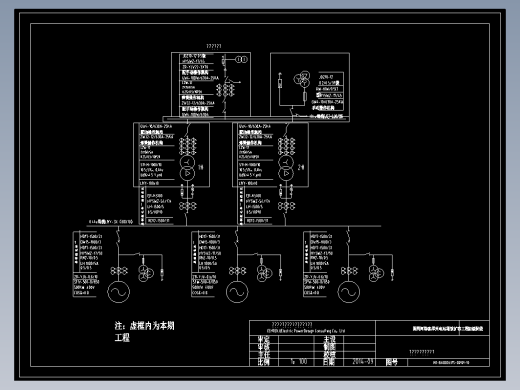This screenshot has width=520, height=390.
Task: Click the 比例 cell in title block
Action: coord(263,362)
